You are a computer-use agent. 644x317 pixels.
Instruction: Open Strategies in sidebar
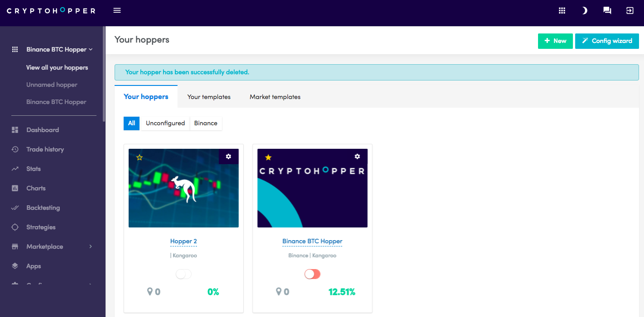pos(41,227)
